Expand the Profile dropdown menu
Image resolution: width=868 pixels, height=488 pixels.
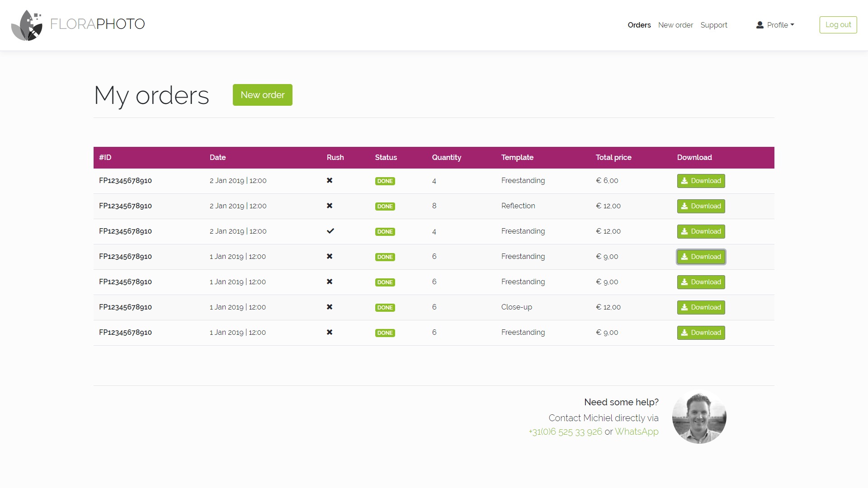(x=775, y=25)
